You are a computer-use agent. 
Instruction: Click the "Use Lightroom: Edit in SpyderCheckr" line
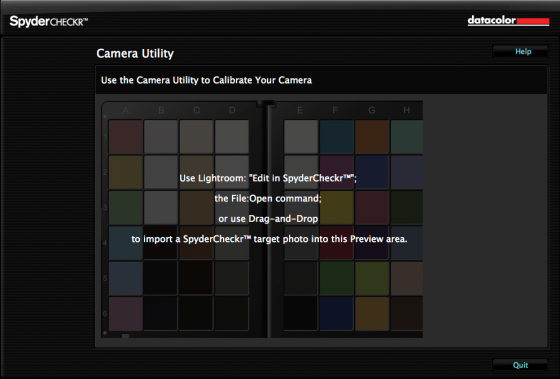pos(268,178)
